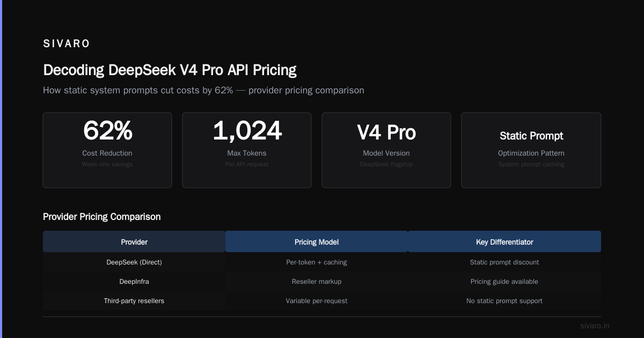Click the 'Pricing guide available' cell
The image size is (644, 338).
pyautogui.click(x=504, y=282)
